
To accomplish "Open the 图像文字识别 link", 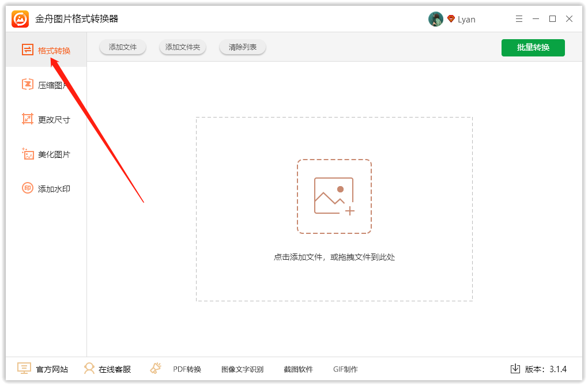I will tap(242, 369).
